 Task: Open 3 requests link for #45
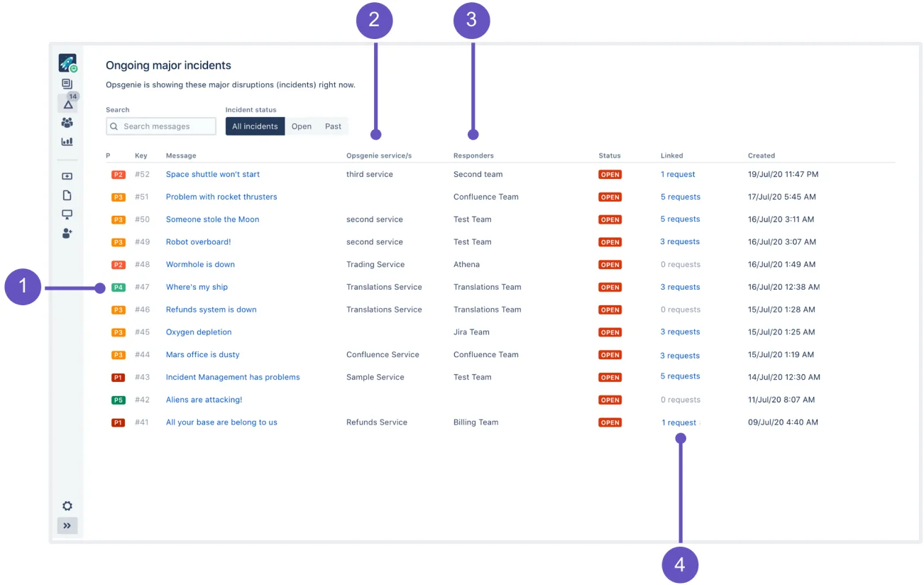681,332
